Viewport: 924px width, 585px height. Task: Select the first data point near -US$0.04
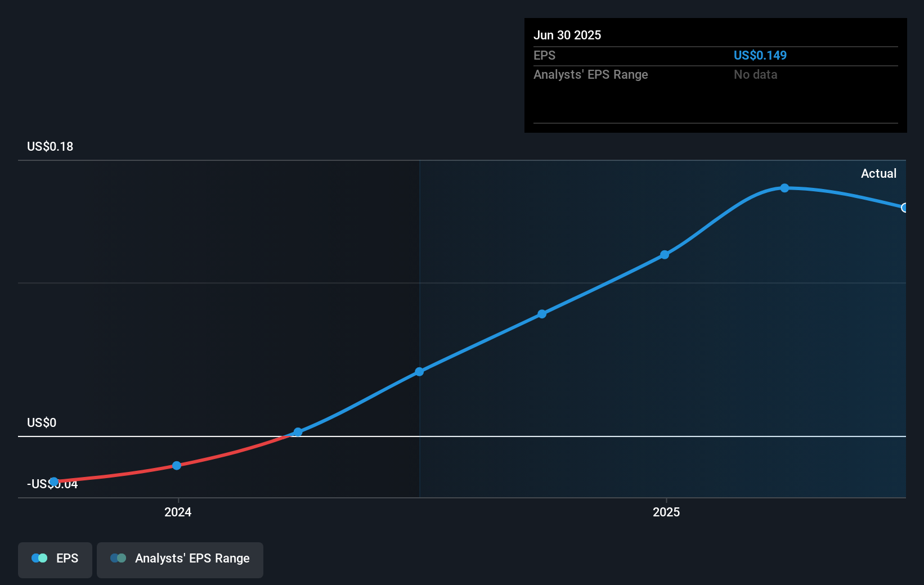coord(54,481)
